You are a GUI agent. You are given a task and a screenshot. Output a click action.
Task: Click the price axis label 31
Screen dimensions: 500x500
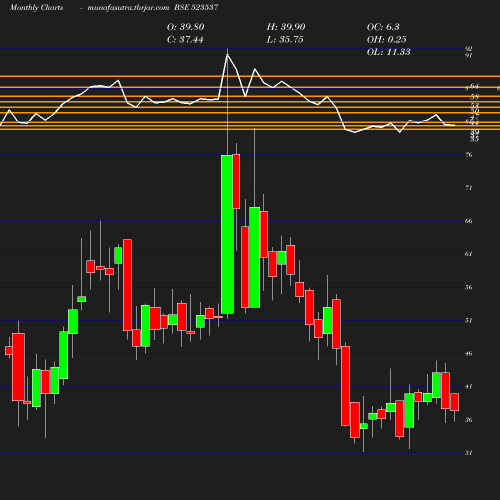[x=469, y=453]
